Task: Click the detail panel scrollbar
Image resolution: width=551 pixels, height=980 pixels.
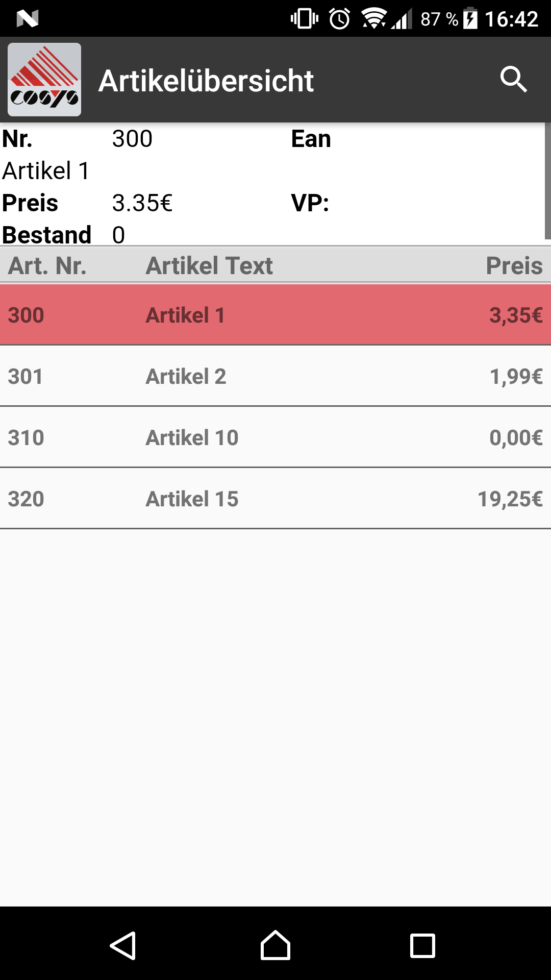Action: (548, 181)
